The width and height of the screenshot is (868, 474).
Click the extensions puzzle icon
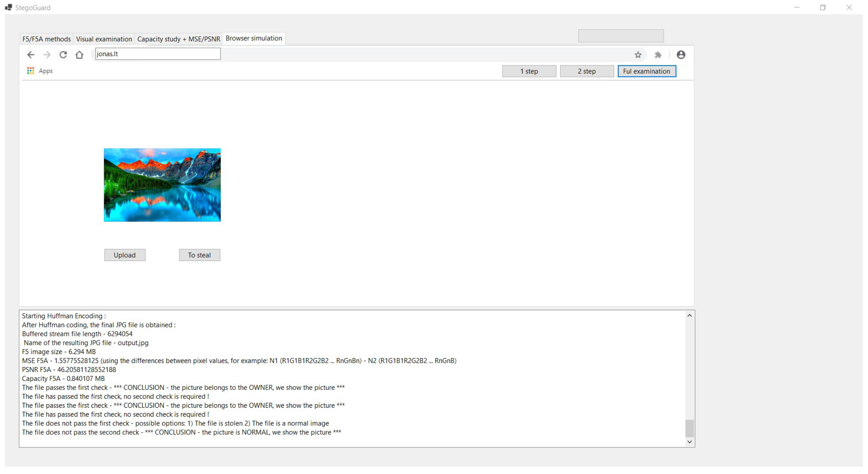[x=658, y=54]
